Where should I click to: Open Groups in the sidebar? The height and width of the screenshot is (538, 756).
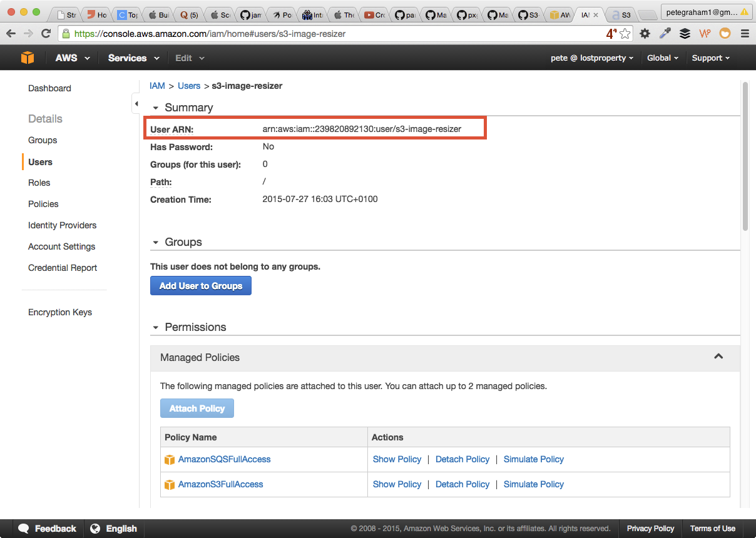pyautogui.click(x=43, y=140)
